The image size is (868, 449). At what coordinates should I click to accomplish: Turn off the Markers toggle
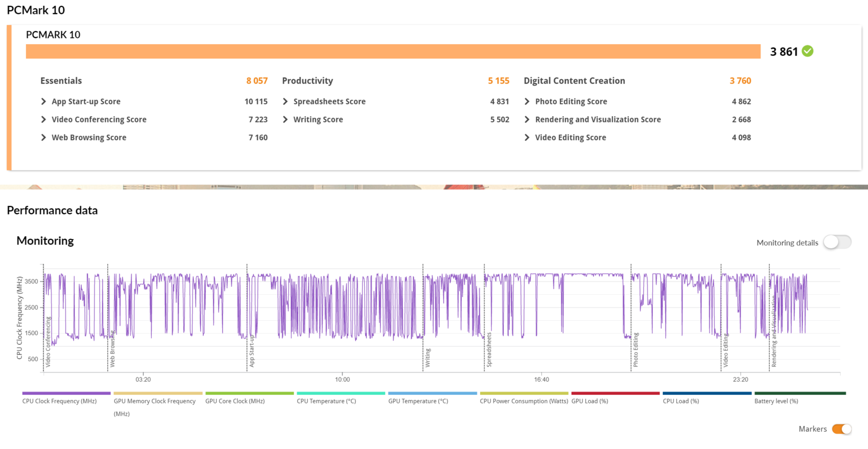pyautogui.click(x=842, y=429)
